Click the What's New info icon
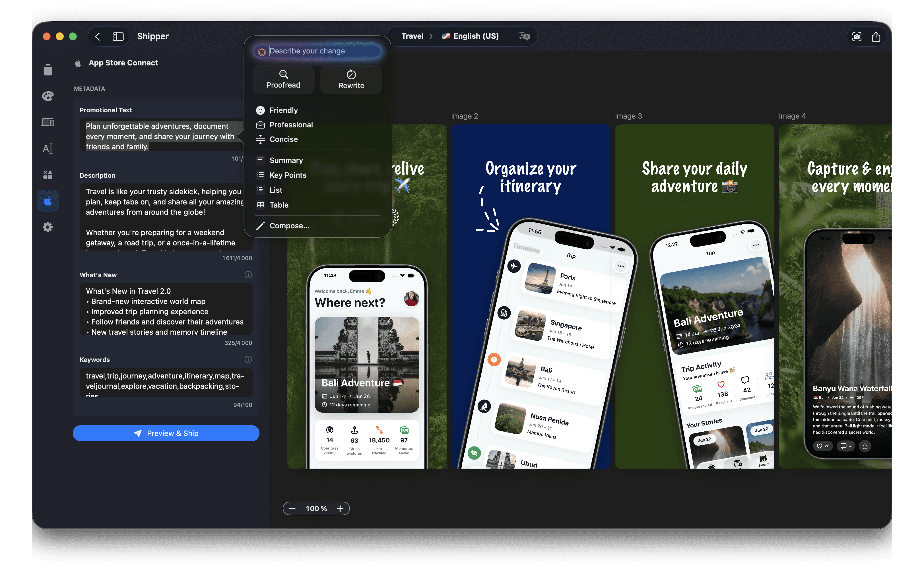 [x=248, y=274]
